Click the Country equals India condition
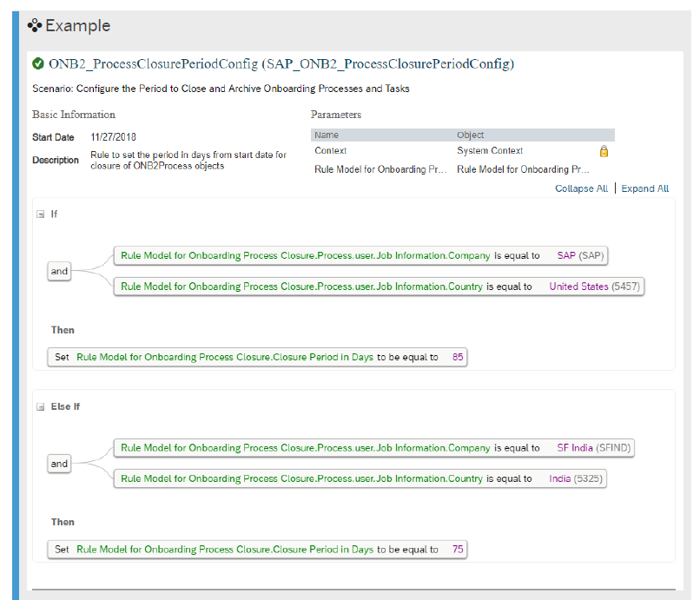The width and height of the screenshot is (700, 600). tap(360, 478)
